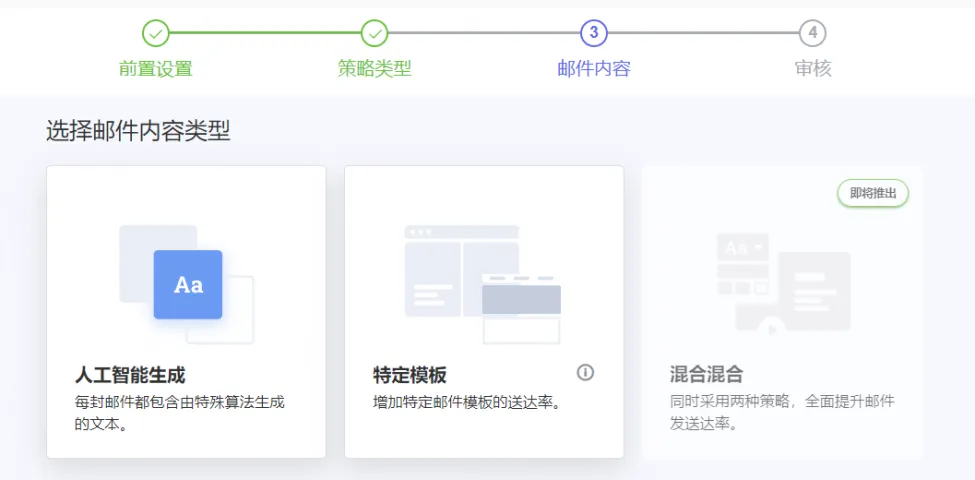Click the green progress line between first two steps

coord(264,33)
